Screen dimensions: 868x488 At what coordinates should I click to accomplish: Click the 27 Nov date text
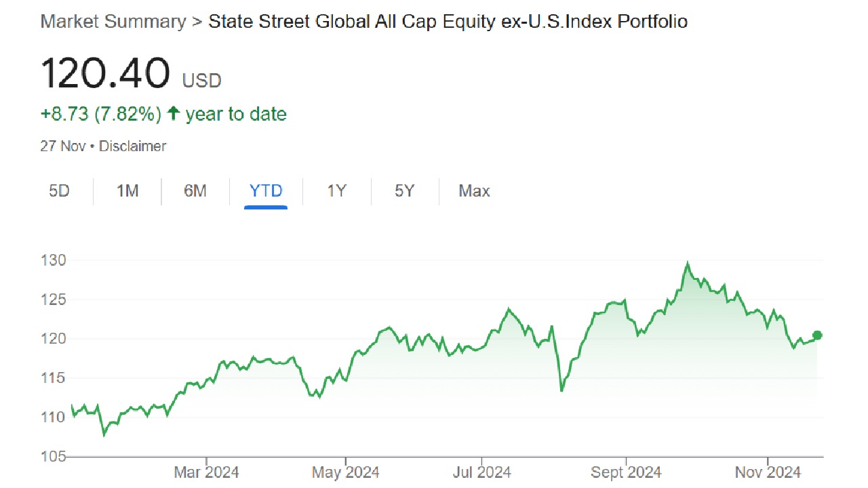point(63,146)
